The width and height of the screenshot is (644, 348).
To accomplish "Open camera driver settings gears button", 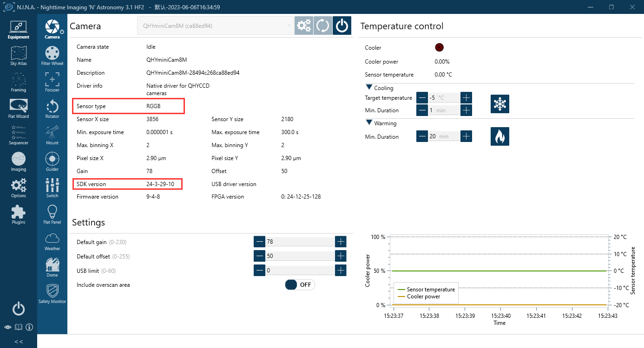I will pos(304,26).
